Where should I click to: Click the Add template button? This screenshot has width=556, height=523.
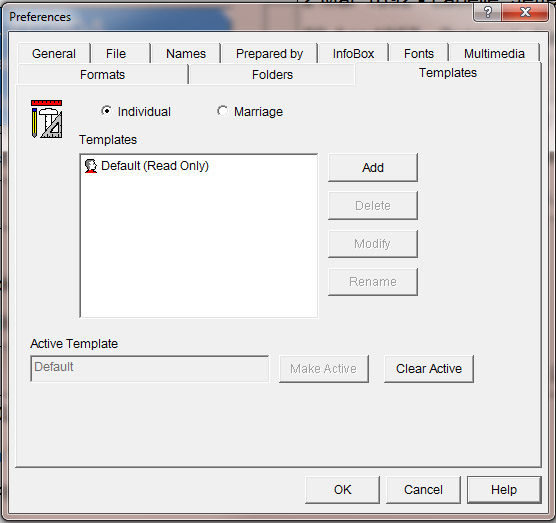[x=373, y=167]
